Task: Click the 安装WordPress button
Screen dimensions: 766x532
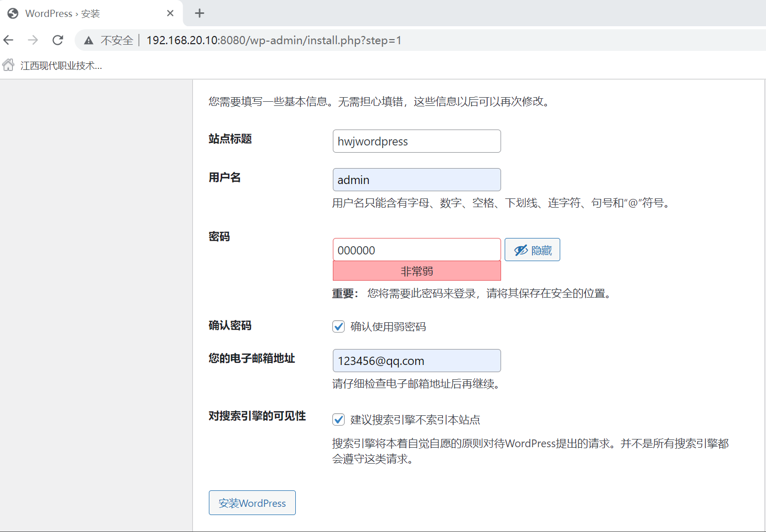Action: tap(252, 503)
